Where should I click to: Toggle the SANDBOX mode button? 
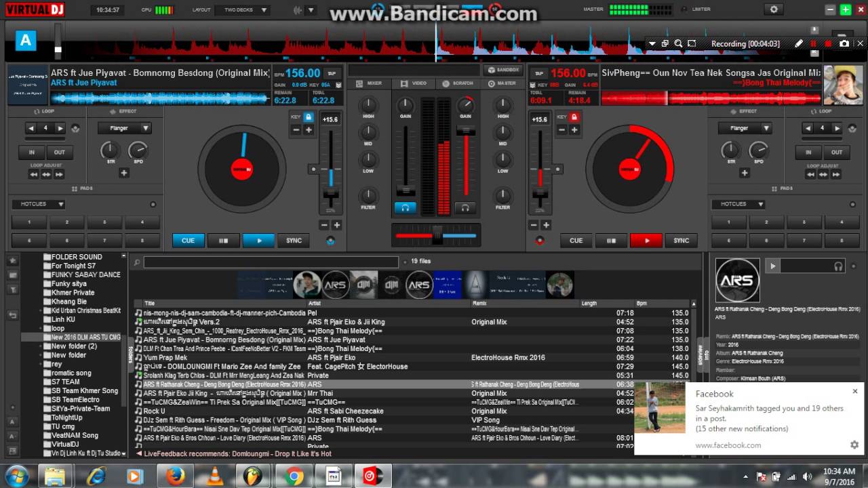pos(502,70)
